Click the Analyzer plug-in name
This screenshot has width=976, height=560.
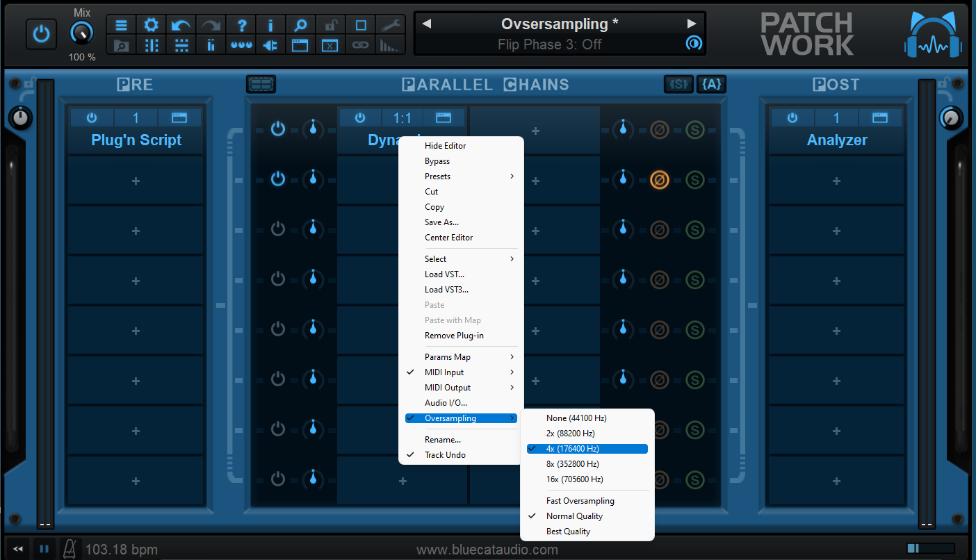click(x=837, y=140)
